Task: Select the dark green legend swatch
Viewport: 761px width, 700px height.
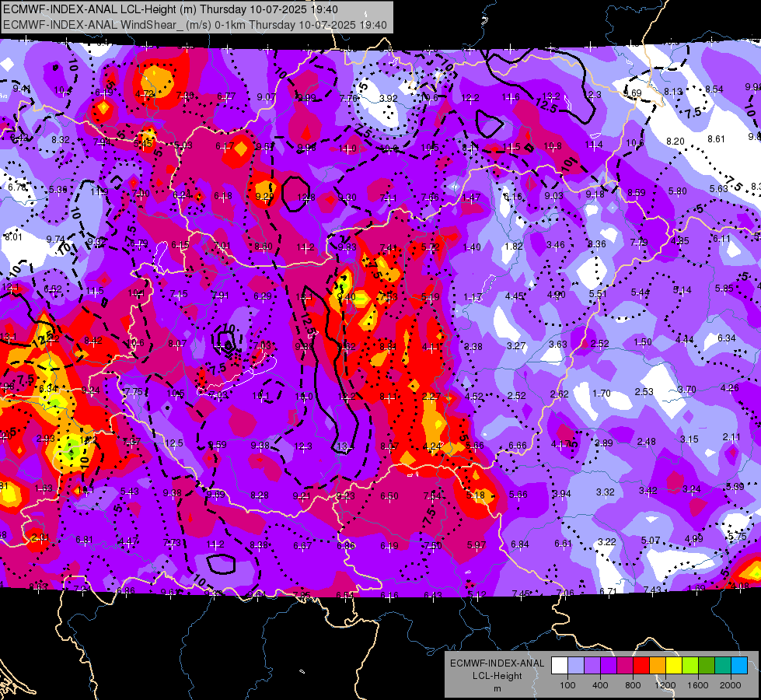Action: tap(707, 665)
